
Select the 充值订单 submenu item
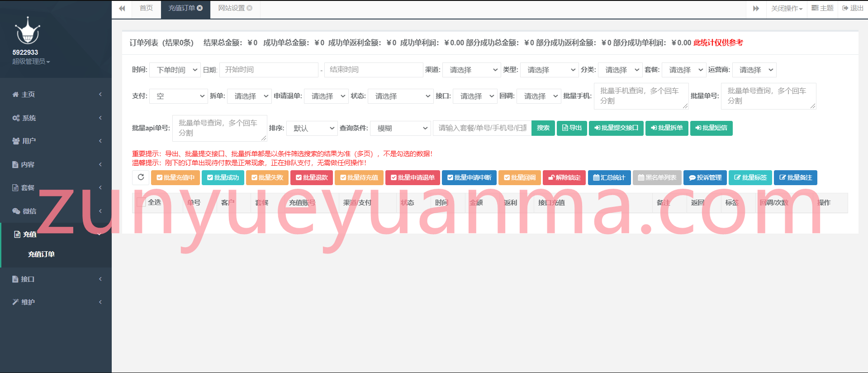click(x=41, y=254)
